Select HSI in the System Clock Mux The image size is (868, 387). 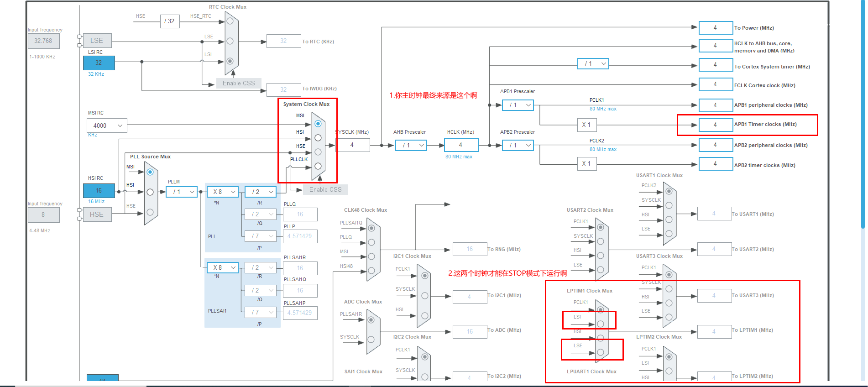pos(318,138)
